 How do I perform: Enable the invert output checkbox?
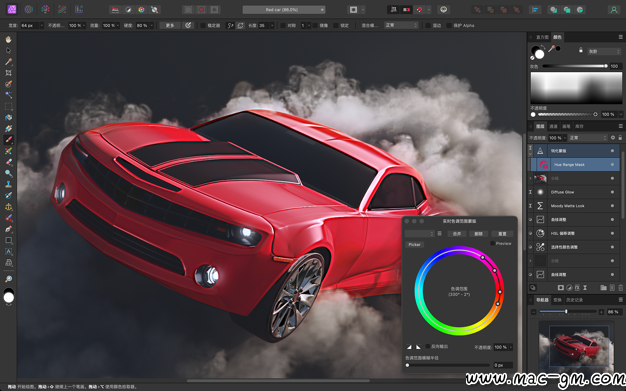[x=428, y=346]
